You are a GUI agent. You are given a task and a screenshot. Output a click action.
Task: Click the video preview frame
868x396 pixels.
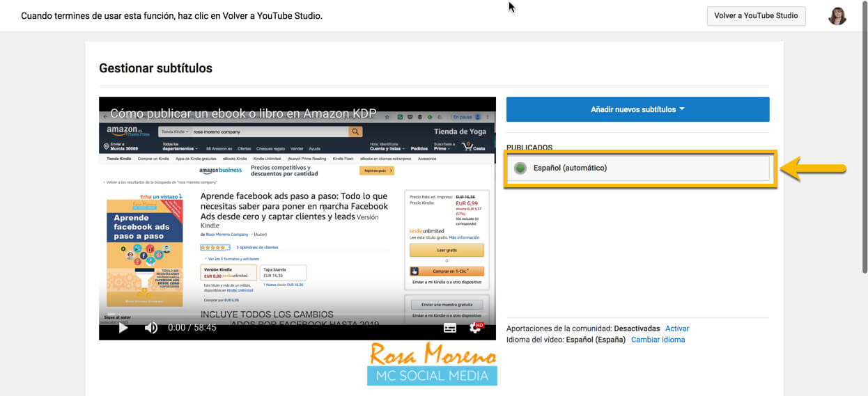coord(297,219)
